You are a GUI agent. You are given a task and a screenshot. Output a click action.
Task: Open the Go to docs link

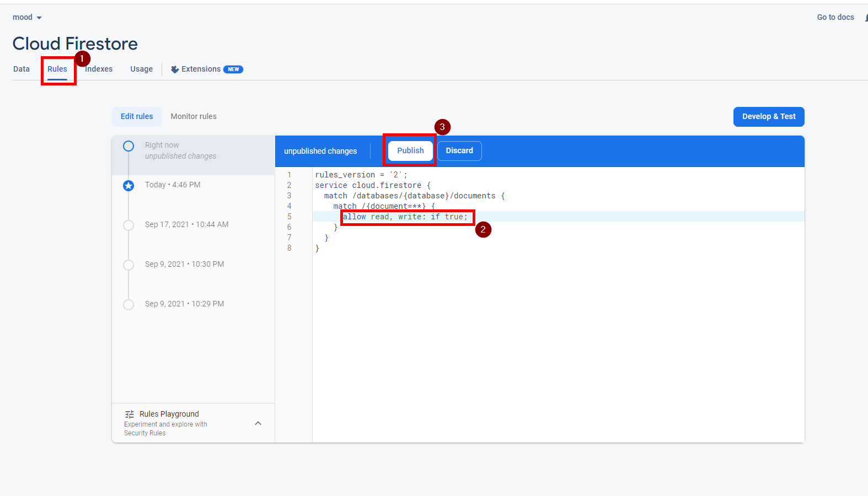(835, 18)
